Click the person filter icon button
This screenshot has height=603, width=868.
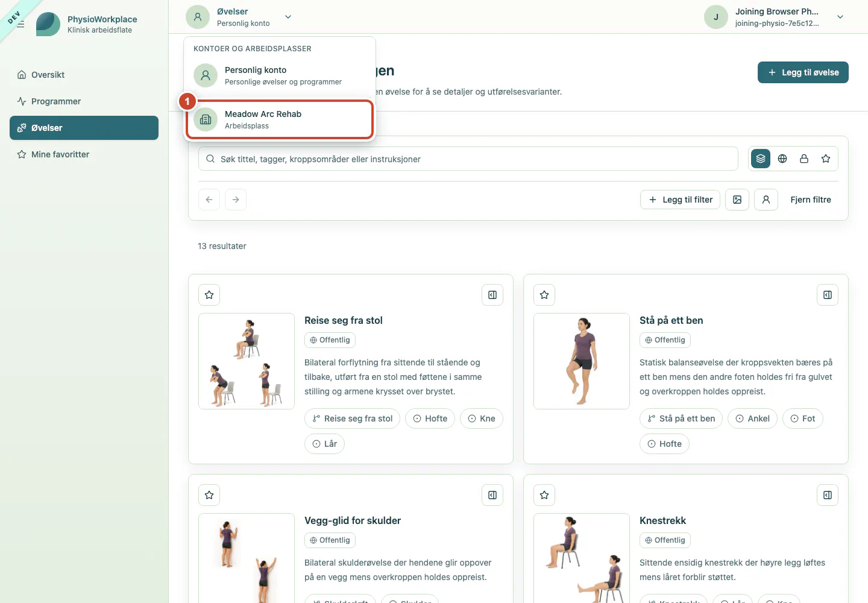766,200
